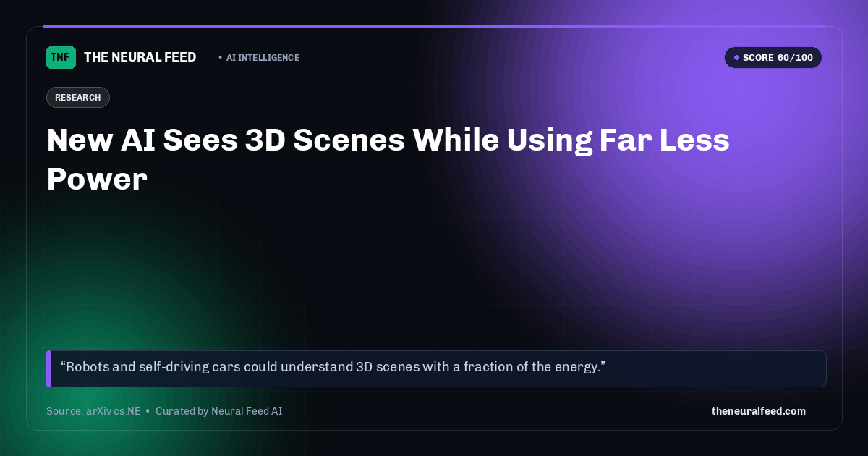Click the quote about robots and self-driving cars
Viewport: 868px width, 456px height.
pos(436,368)
